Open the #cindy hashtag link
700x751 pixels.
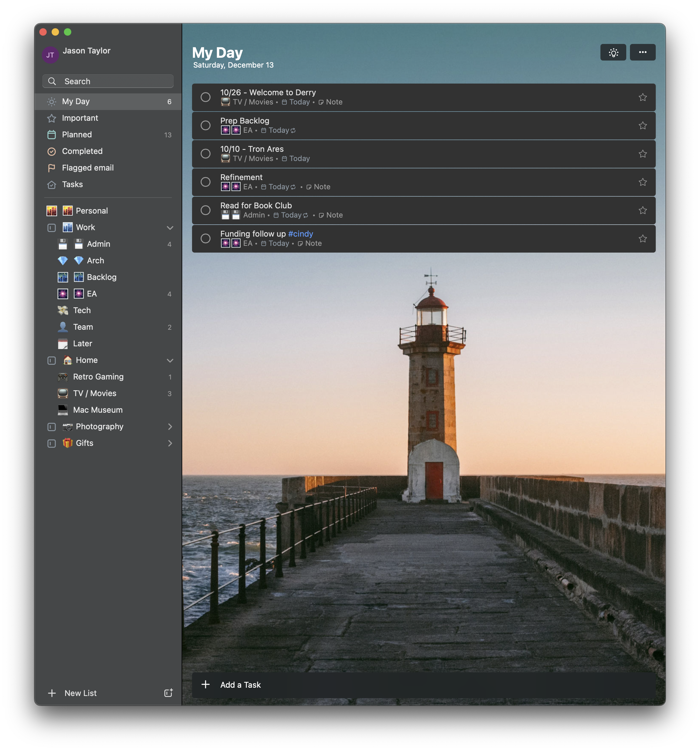(x=300, y=234)
